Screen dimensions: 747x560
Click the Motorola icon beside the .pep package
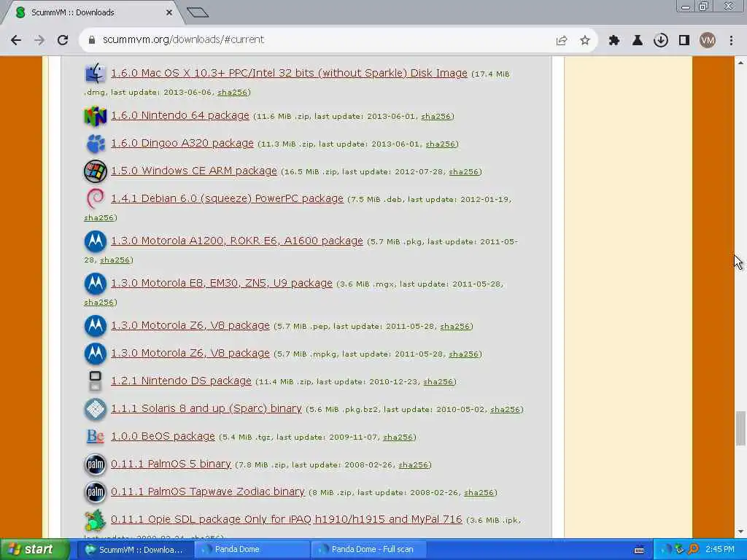(x=96, y=326)
